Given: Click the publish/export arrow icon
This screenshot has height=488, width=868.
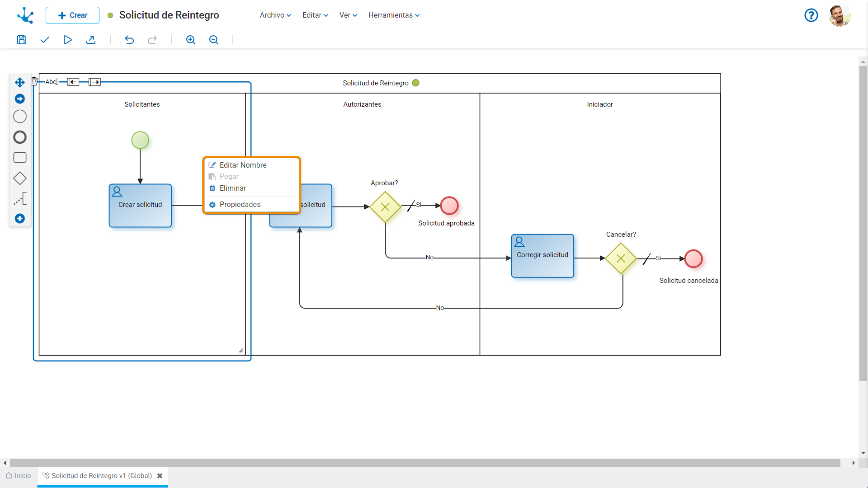Looking at the screenshot, I should [91, 40].
